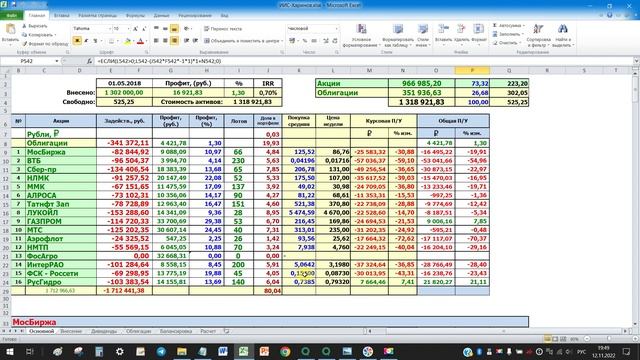The image size is (640, 360).
Task: Click the font color red A icon
Action: (140, 41)
